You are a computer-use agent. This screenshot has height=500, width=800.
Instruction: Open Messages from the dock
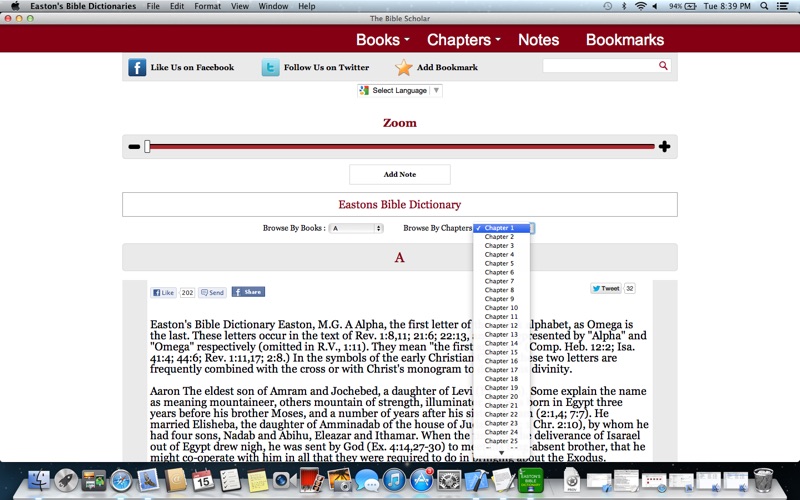[x=366, y=480]
